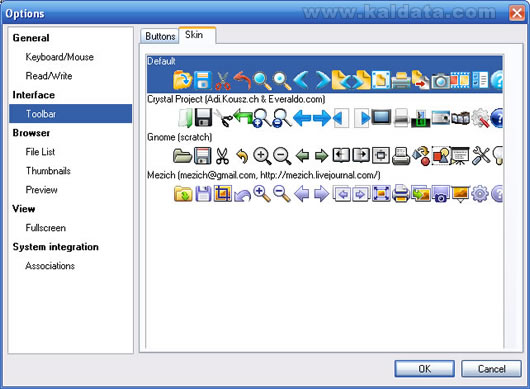Click the monitor screen icon in Crystal Project row
The height and width of the screenshot is (389, 530).
[381, 117]
